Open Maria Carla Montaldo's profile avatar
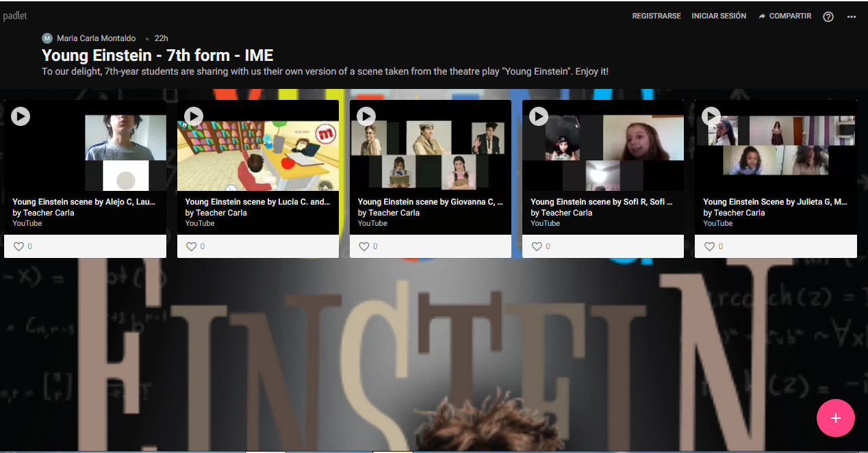 (47, 38)
